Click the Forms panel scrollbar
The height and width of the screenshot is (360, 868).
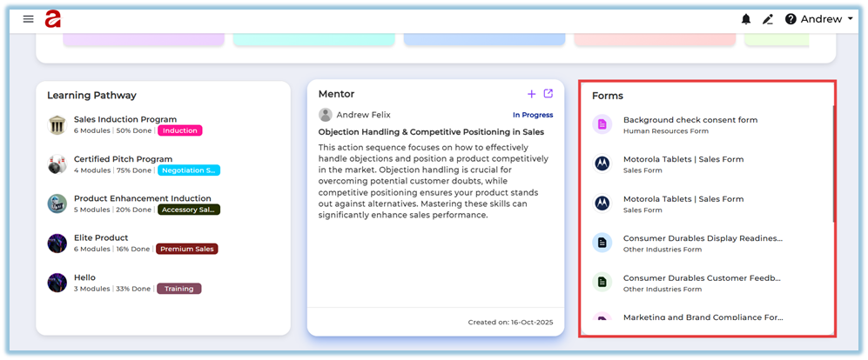point(833,165)
